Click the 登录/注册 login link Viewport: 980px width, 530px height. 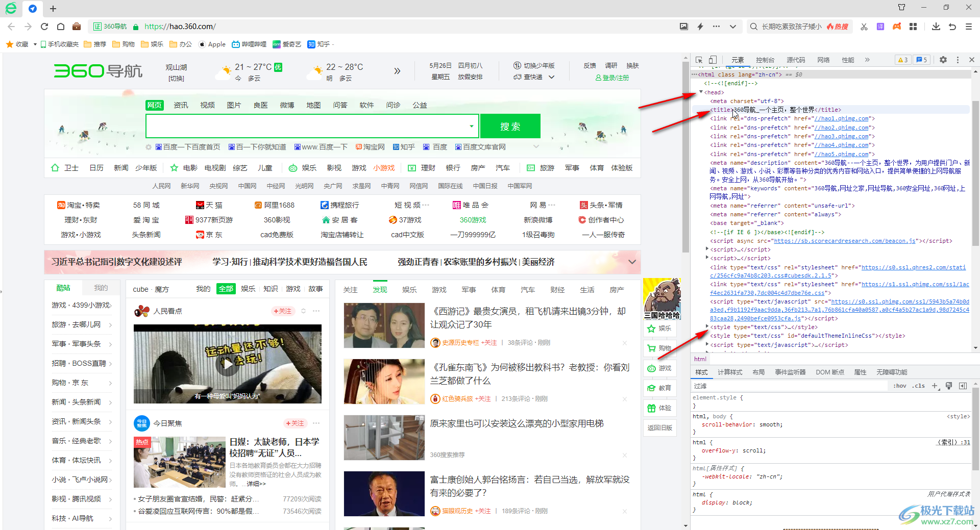(x=612, y=78)
